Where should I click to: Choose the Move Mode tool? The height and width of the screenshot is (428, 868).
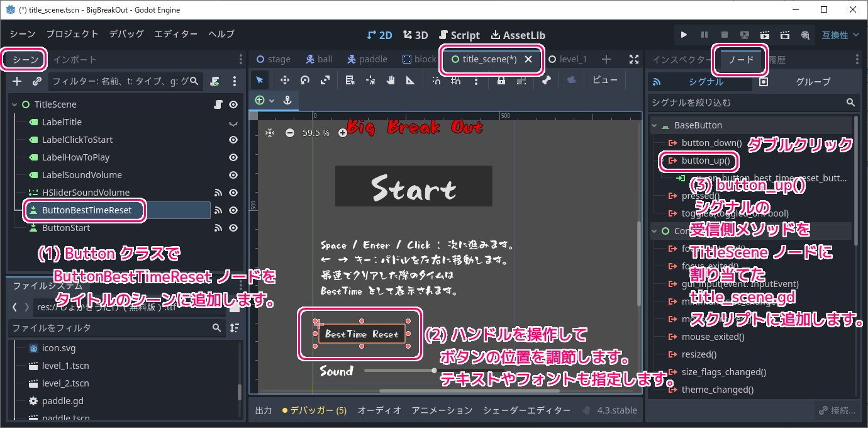284,80
